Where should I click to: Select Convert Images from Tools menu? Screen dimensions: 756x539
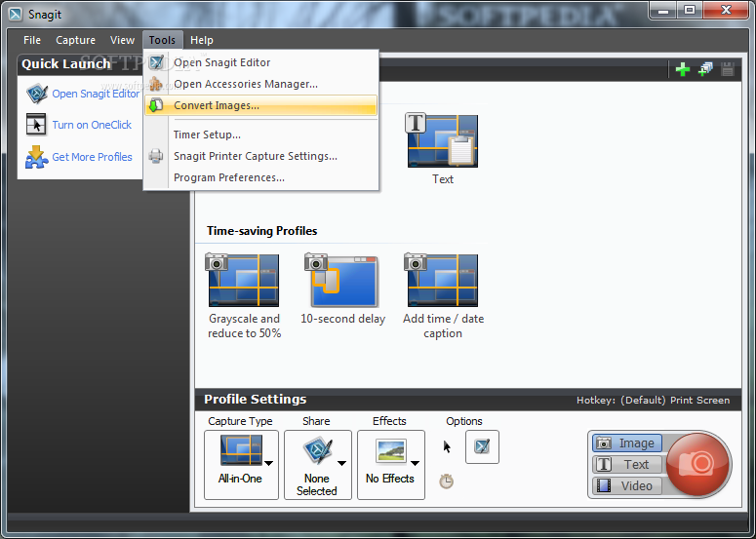pyautogui.click(x=260, y=105)
